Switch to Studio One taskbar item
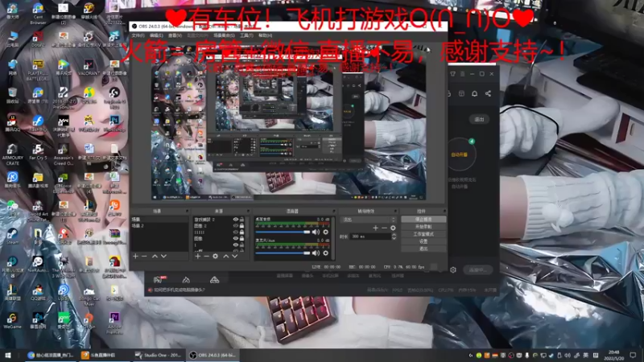Screen dimensions: 644x362 point(159,355)
